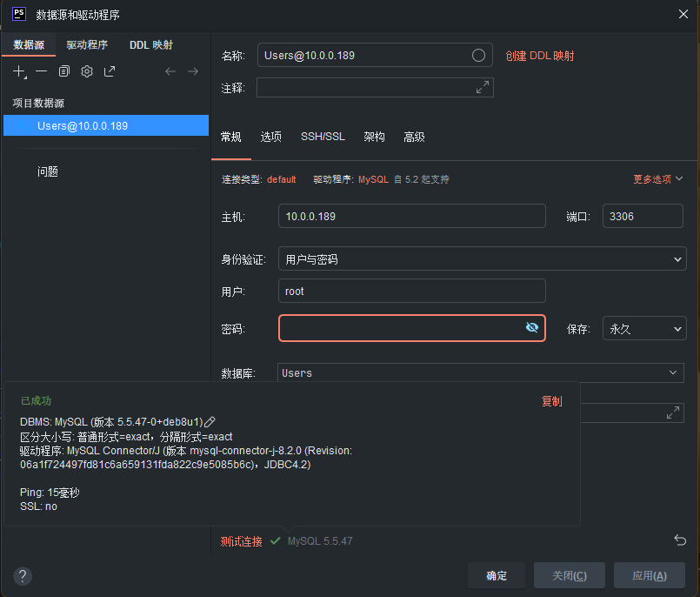Screen dimensions: 700x597
Task: Click 复制 to copy the connection result
Action: [x=551, y=401]
